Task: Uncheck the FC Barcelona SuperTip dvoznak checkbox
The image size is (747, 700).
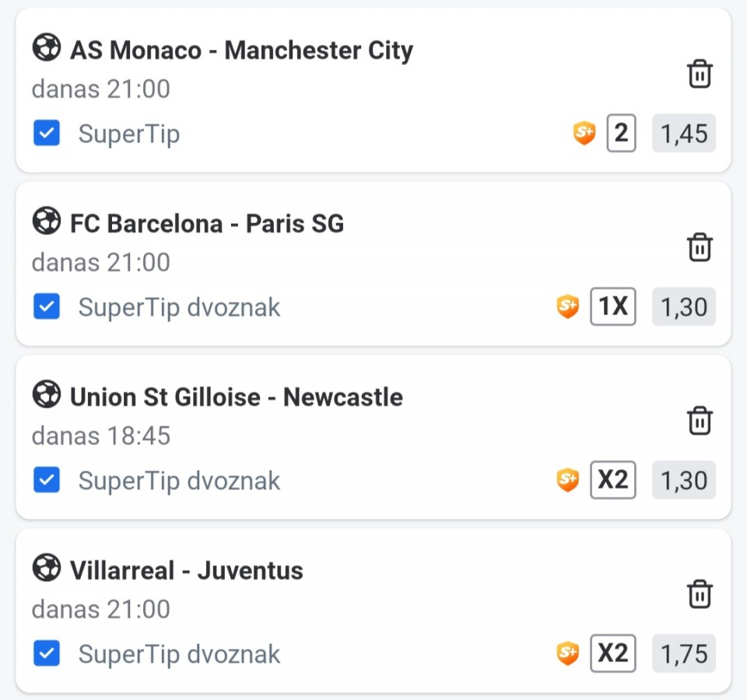Action: 47,307
